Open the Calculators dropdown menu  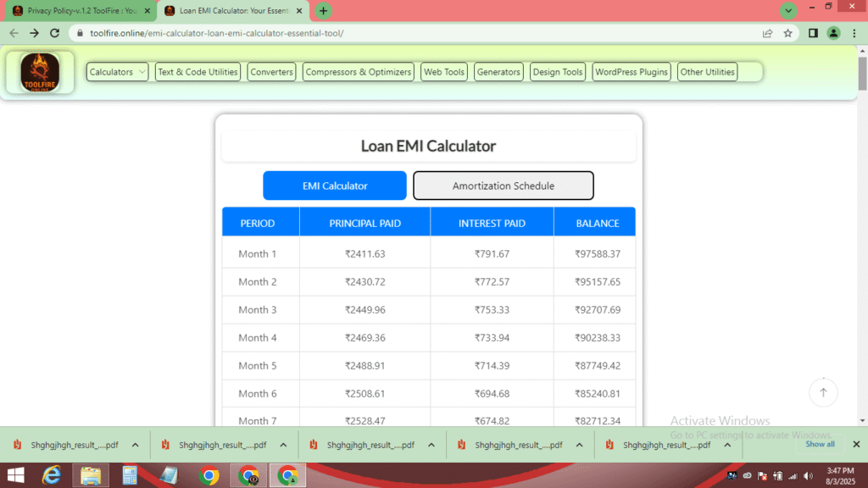click(116, 71)
